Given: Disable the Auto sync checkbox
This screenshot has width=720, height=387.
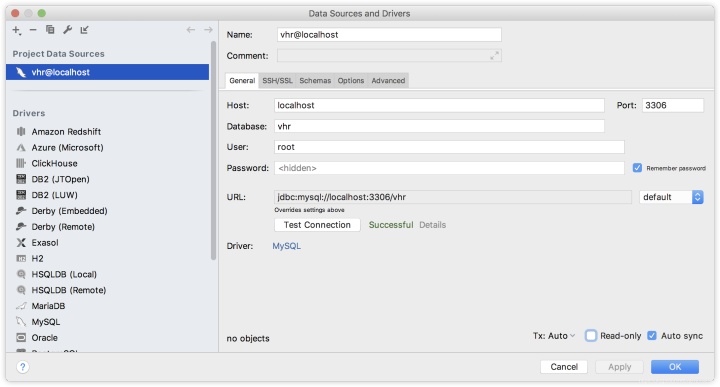Looking at the screenshot, I should [652, 336].
